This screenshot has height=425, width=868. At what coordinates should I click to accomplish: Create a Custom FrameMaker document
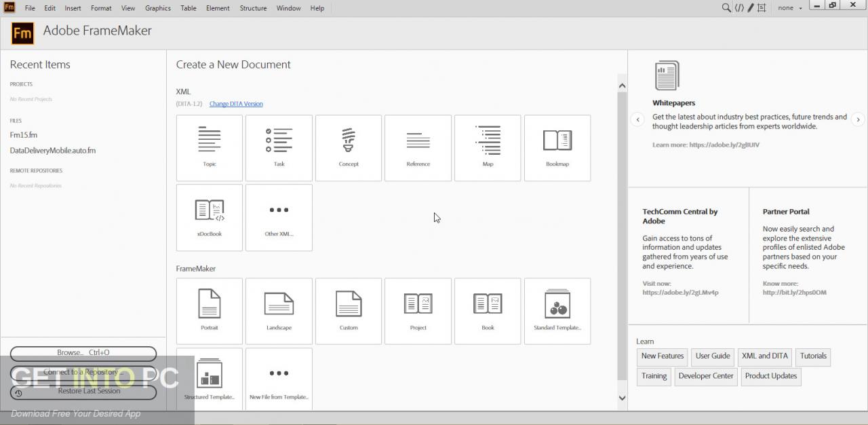point(349,311)
